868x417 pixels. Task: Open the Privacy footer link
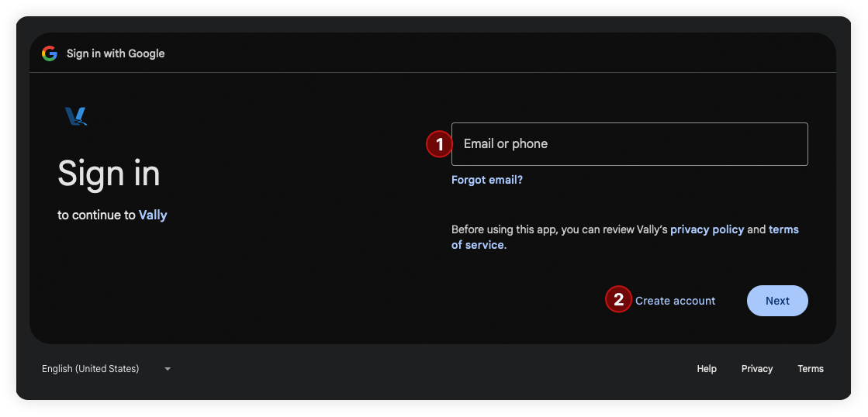(x=756, y=369)
